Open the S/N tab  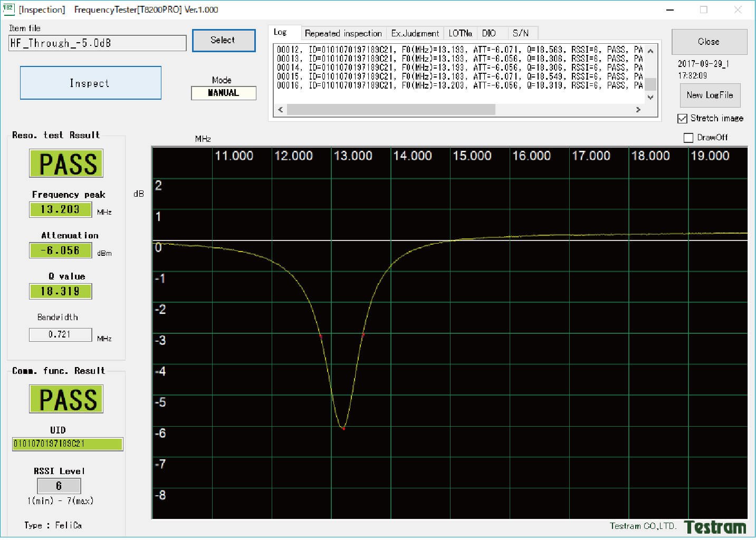coord(520,33)
